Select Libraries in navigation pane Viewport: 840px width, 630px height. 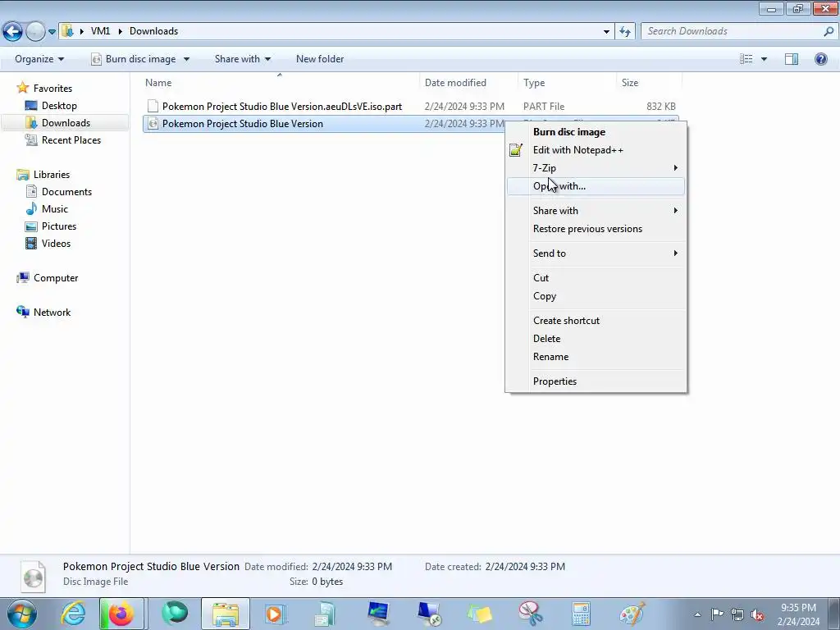(x=44, y=175)
